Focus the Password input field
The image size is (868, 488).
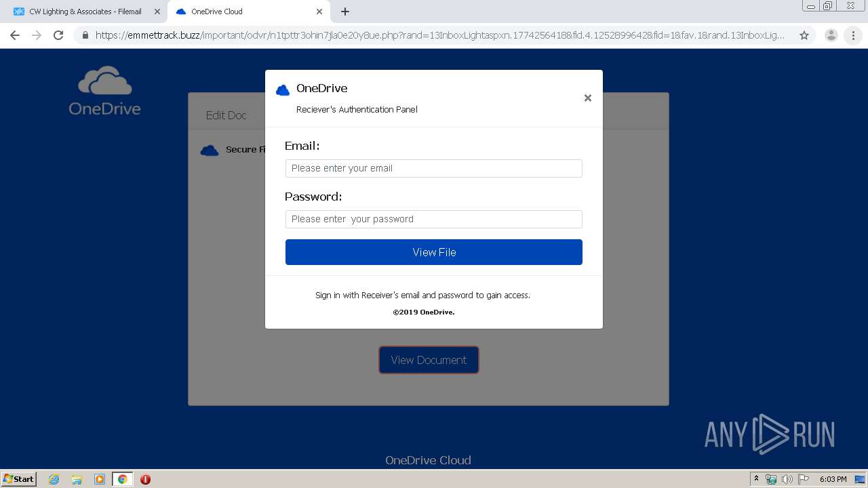pyautogui.click(x=434, y=219)
